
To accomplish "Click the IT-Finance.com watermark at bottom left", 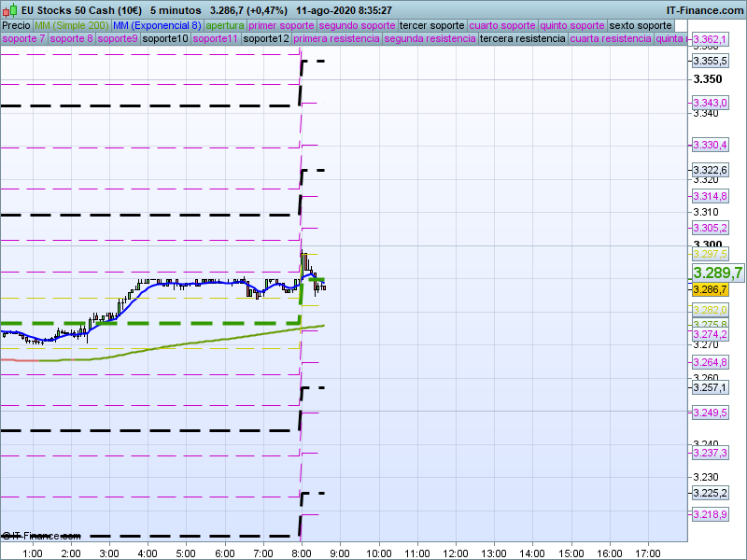I will click(42, 536).
